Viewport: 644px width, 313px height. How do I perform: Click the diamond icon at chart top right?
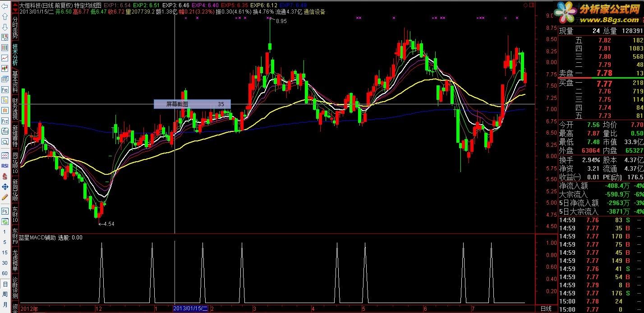(526, 5)
